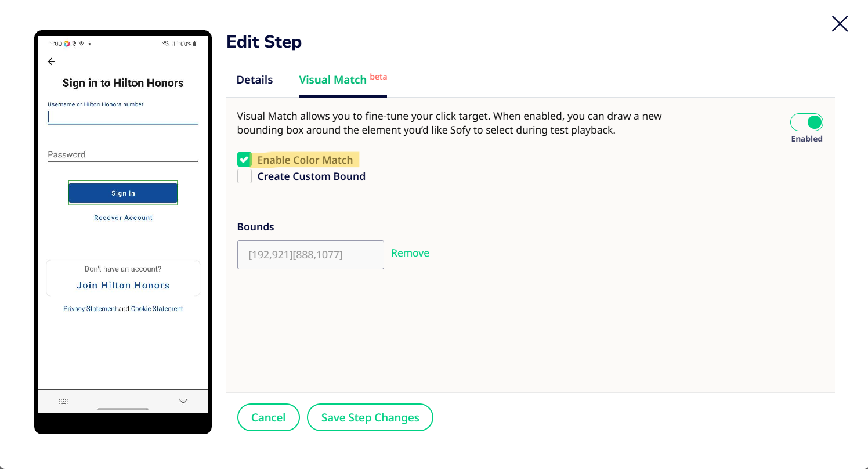Open the Privacy Statement link
Screen dimensions: 868x469
click(90, 309)
